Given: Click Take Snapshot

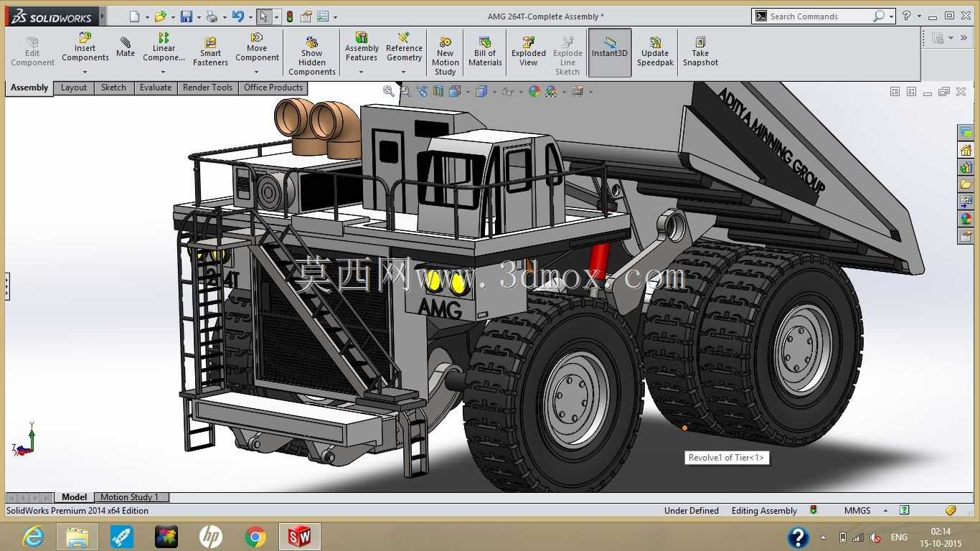Looking at the screenshot, I should pyautogui.click(x=700, y=52).
